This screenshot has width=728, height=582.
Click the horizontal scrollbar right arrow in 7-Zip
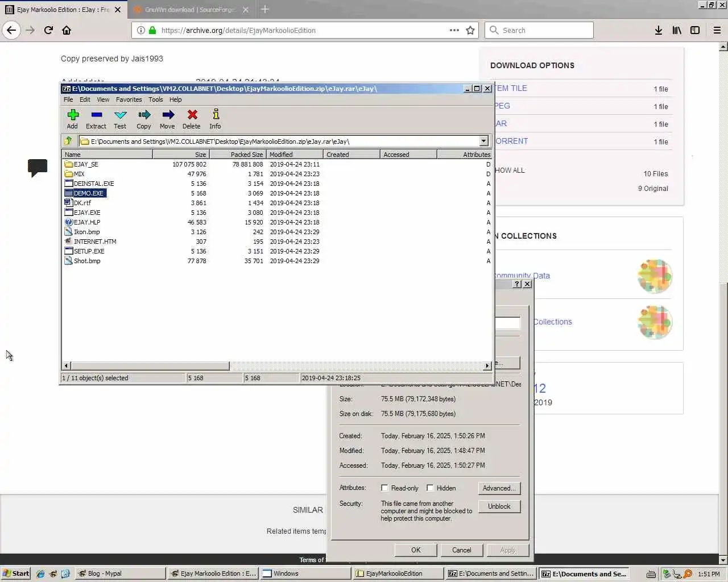pos(487,366)
